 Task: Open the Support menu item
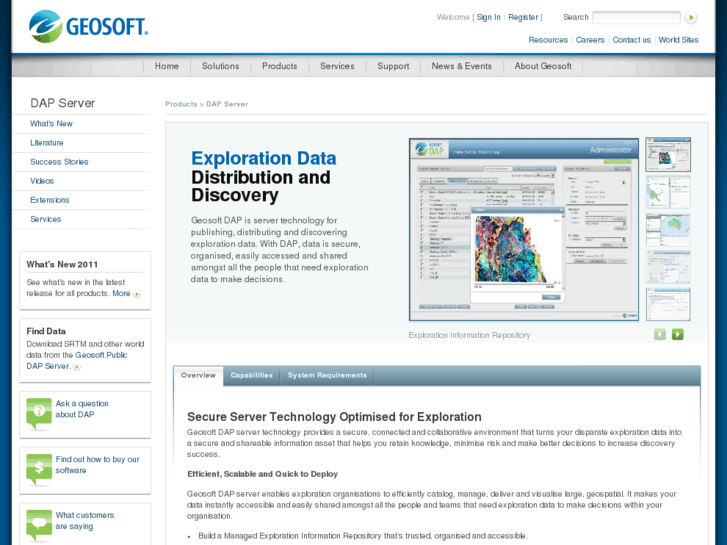click(x=393, y=66)
